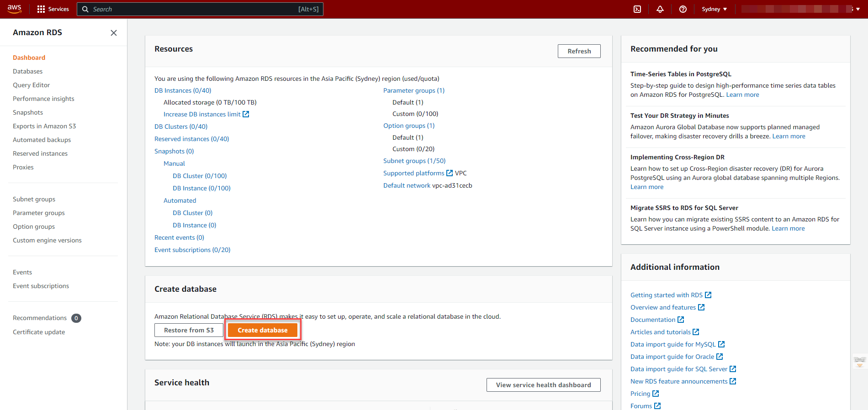Click the Refresh button in Resources
This screenshot has width=868, height=410.
point(579,51)
